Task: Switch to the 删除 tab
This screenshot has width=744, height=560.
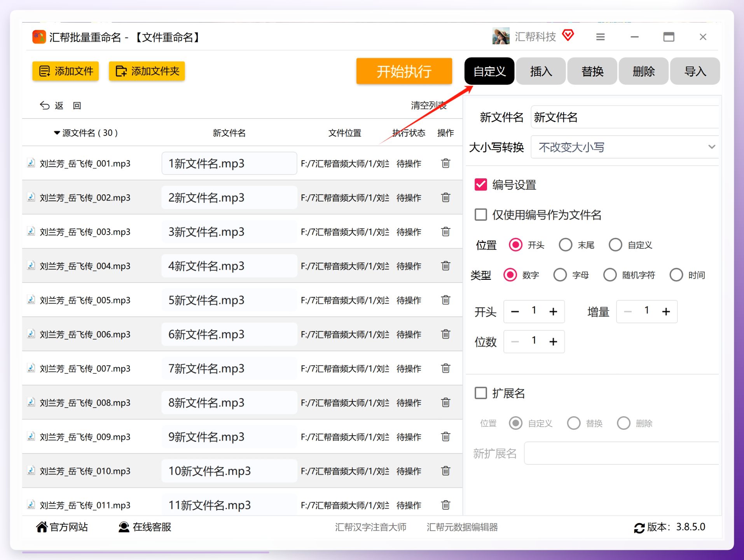Action: click(x=643, y=71)
